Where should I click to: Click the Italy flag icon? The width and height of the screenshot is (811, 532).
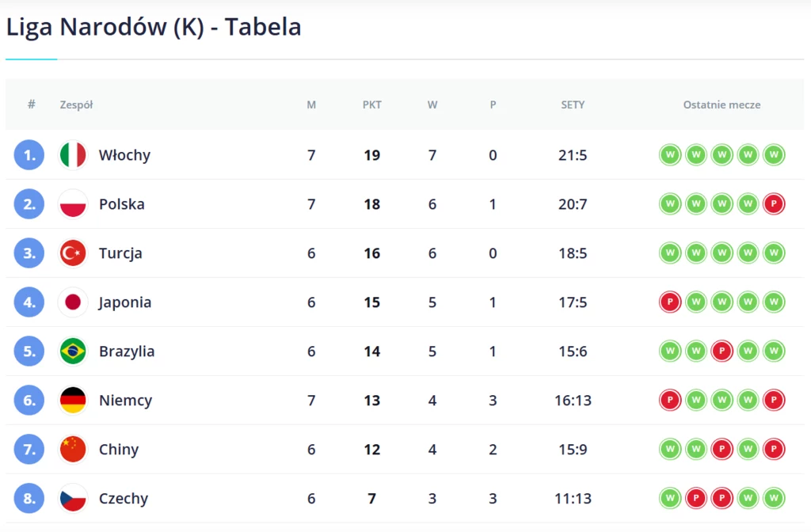click(x=73, y=154)
